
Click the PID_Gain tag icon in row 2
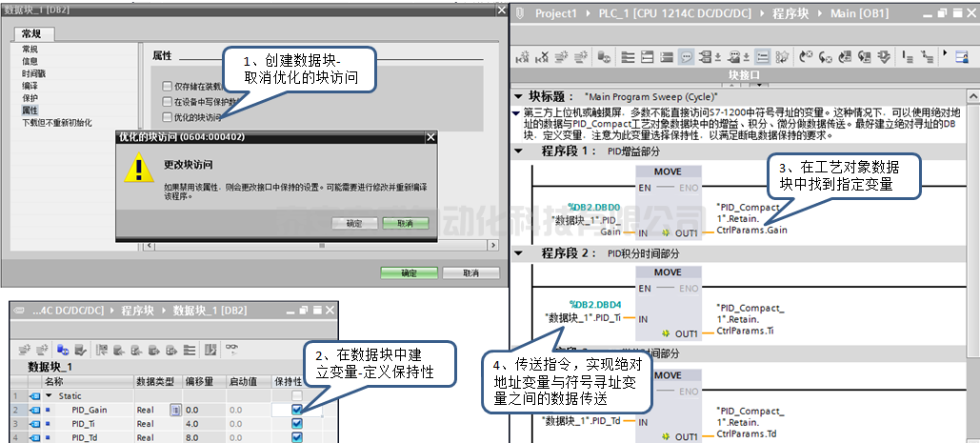tap(34, 410)
